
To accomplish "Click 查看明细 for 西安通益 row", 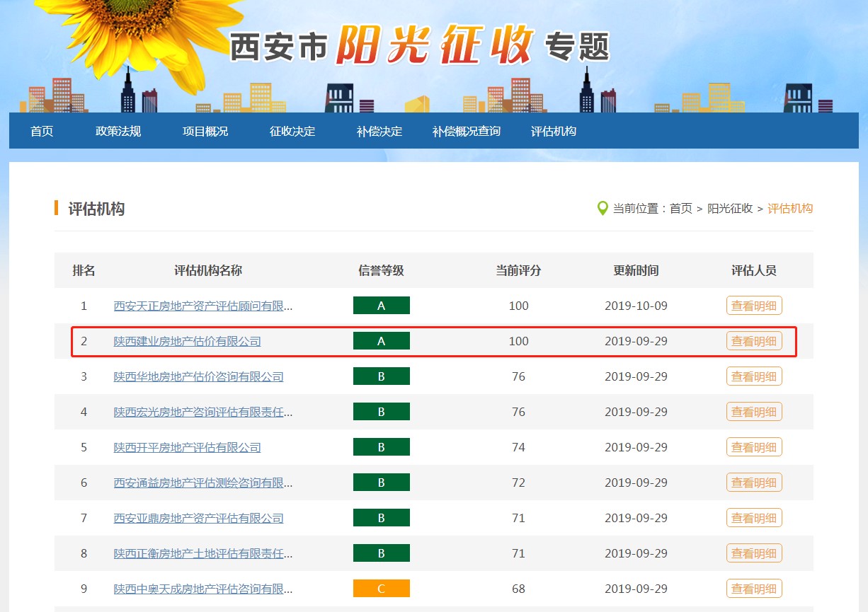I will [x=754, y=483].
